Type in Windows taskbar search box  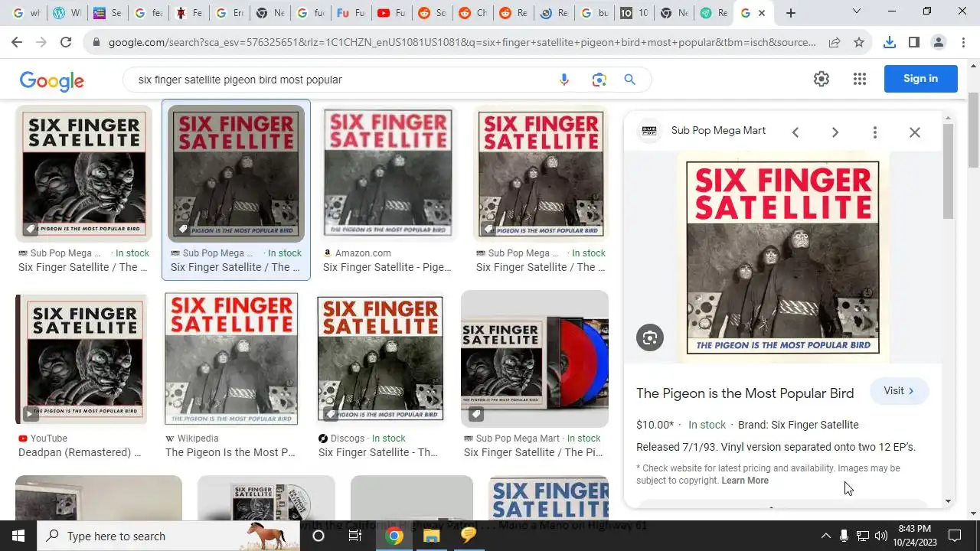pos(170,536)
